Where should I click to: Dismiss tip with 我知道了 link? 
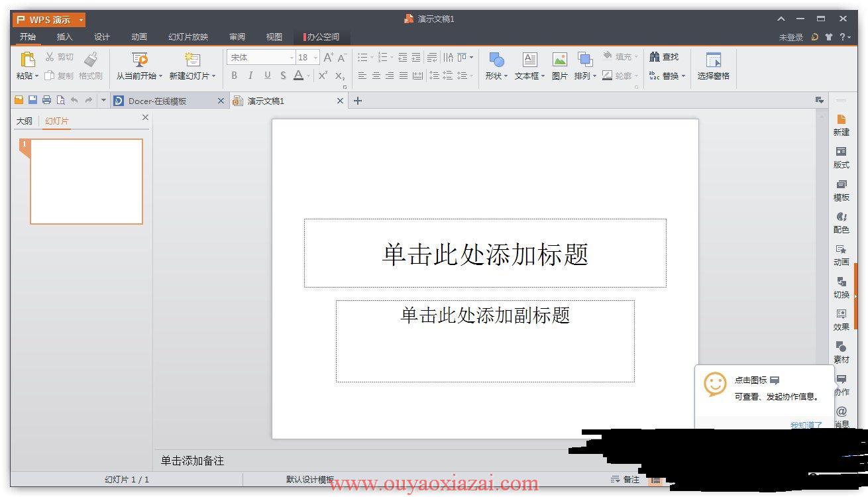[x=806, y=425]
